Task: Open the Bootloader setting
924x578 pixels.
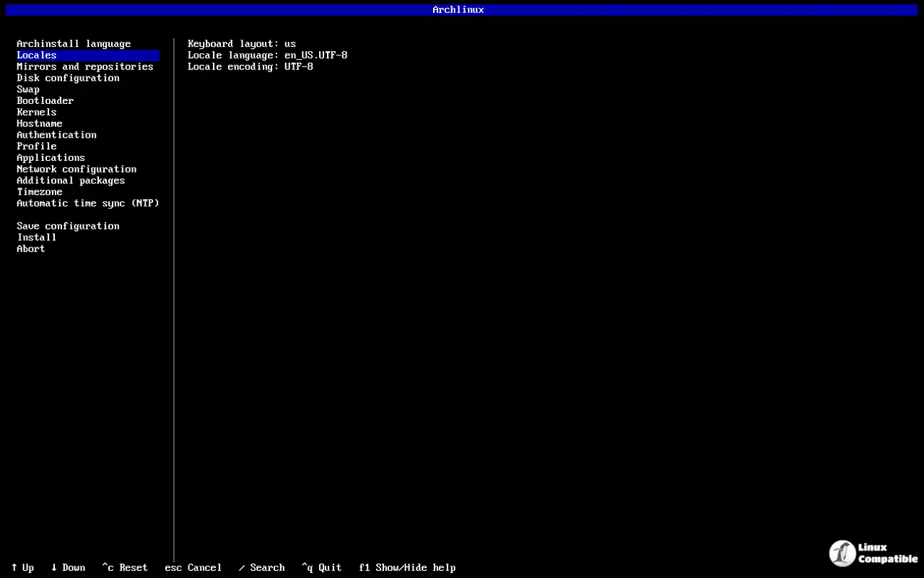Action: click(45, 101)
